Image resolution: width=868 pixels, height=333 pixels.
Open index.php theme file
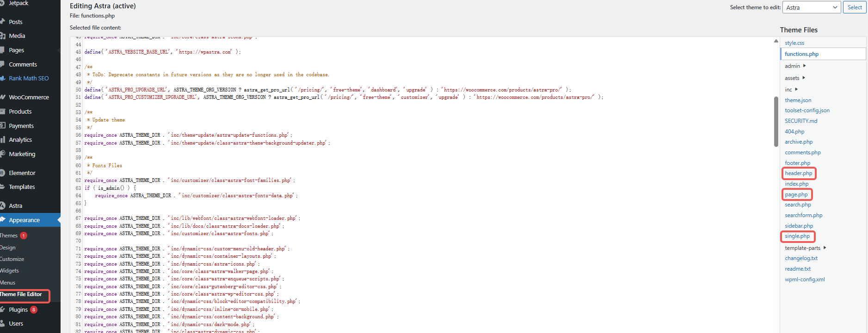797,184
